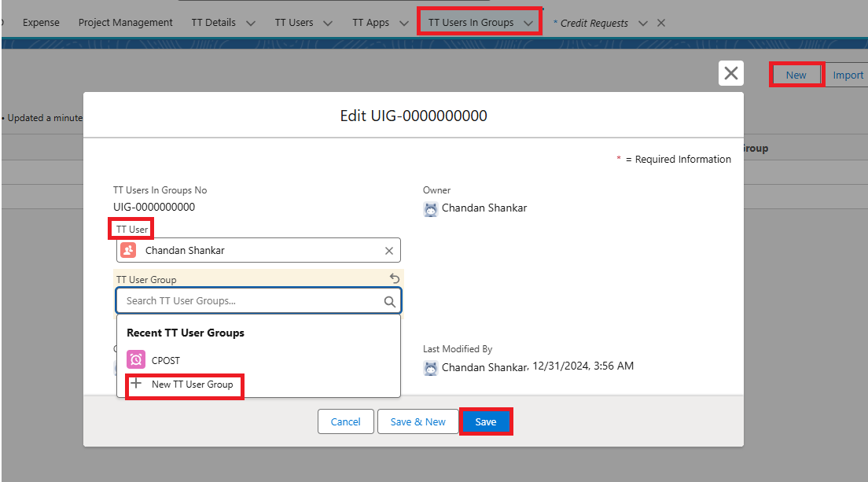The image size is (868, 482).
Task: Click the UIG-0000000000 number value
Action: [154, 207]
